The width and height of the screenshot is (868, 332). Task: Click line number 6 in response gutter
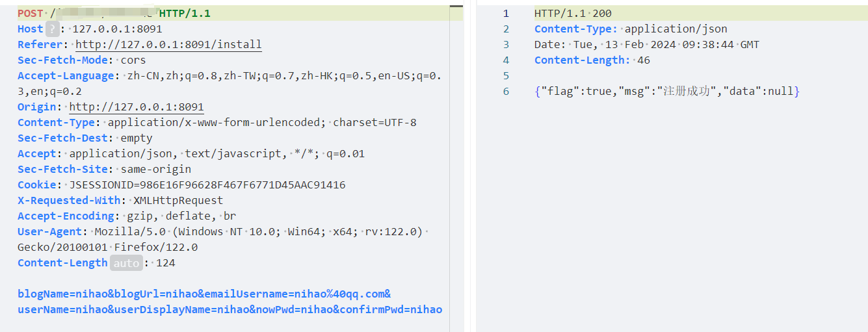pos(506,91)
